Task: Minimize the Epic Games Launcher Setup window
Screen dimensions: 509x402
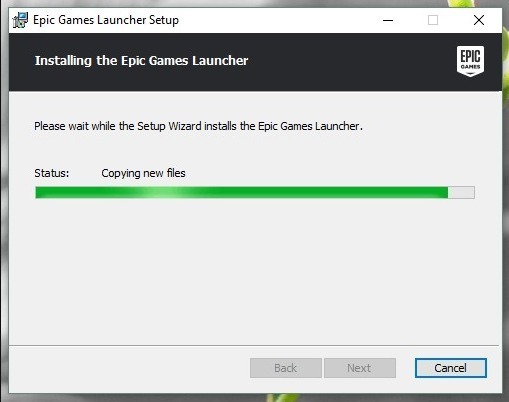Action: (388, 20)
